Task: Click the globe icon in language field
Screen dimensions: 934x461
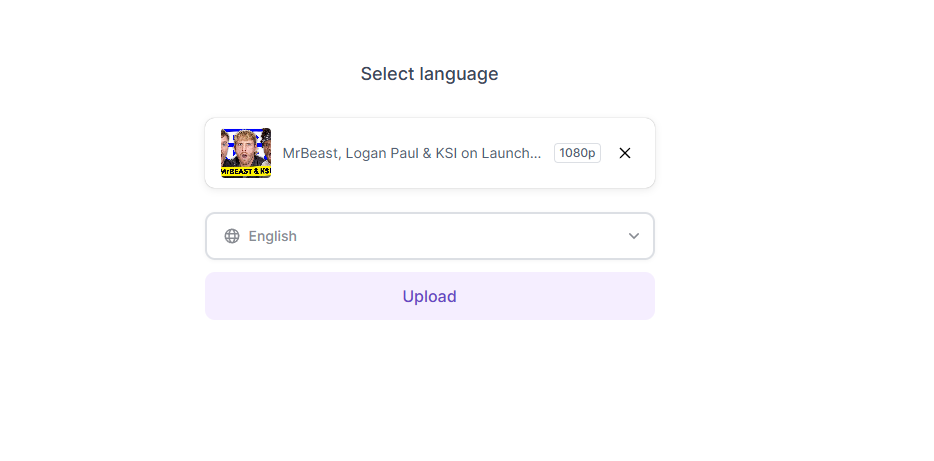Action: click(232, 236)
